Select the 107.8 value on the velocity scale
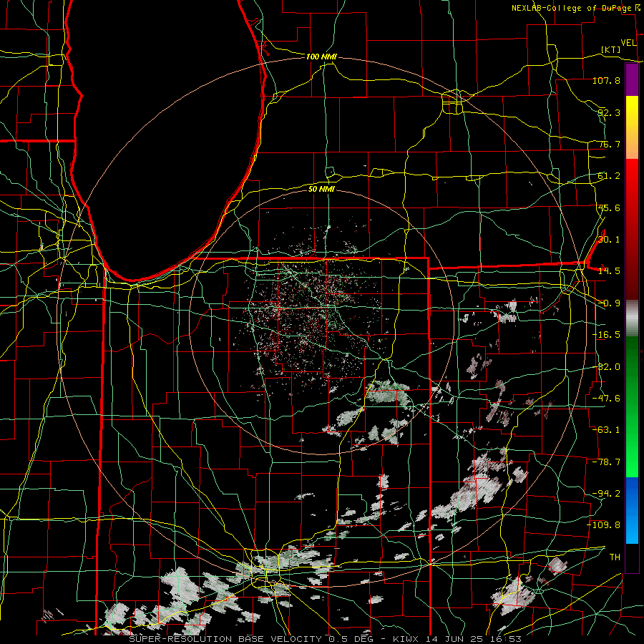Image resolution: width=644 pixels, height=644 pixels. click(606, 80)
